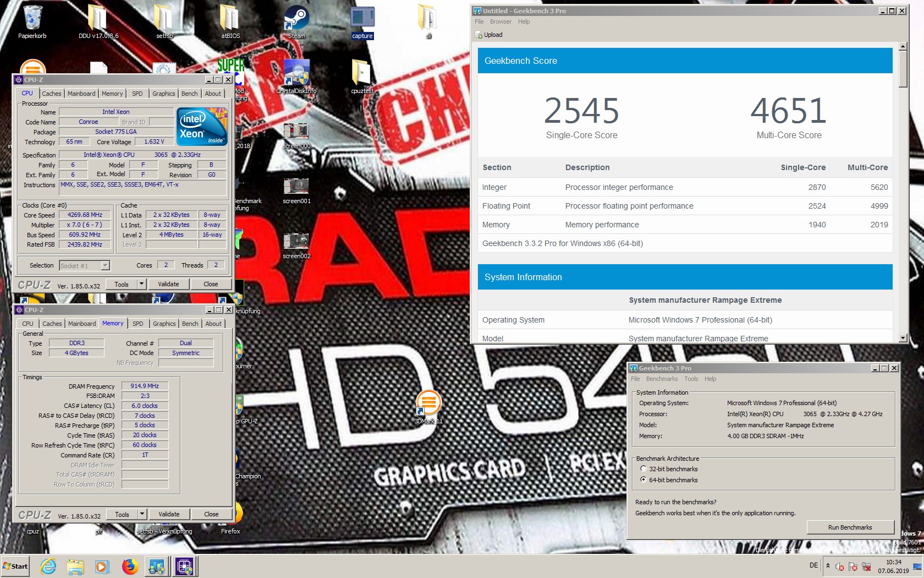Show hidden tray icons arrow
The width and height of the screenshot is (924, 578).
click(828, 566)
